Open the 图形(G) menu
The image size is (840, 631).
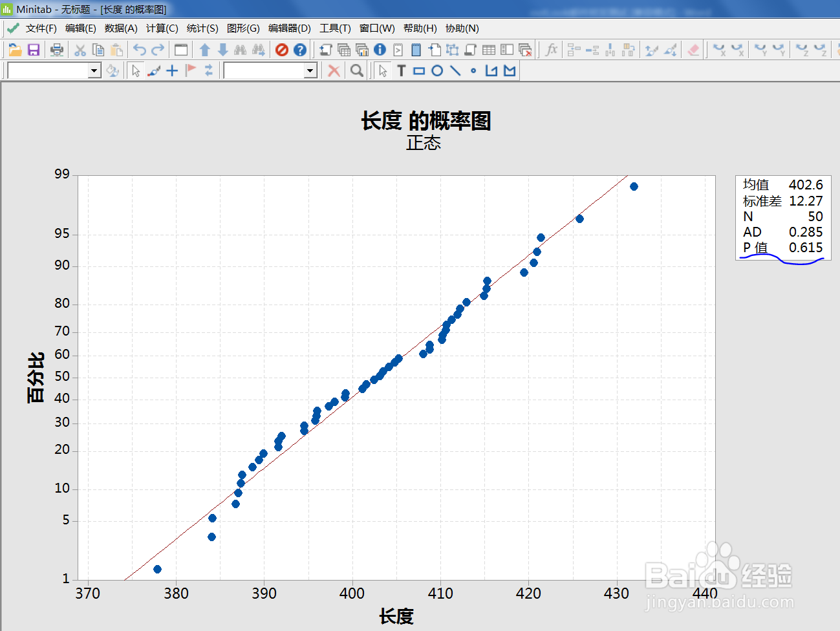click(x=243, y=28)
